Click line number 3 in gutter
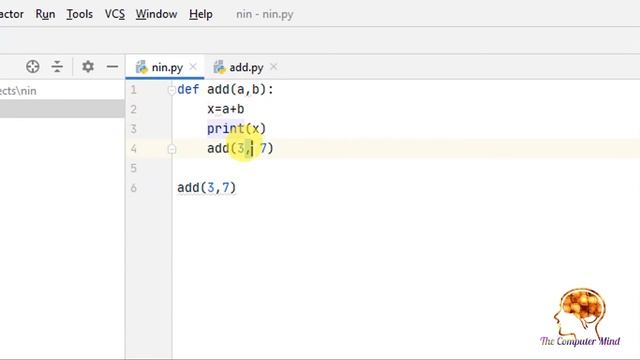 (133, 129)
